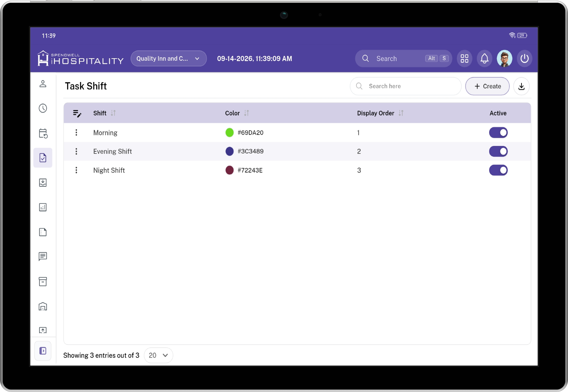Open the clock sidebar icon
568x392 pixels.
[x=43, y=108]
